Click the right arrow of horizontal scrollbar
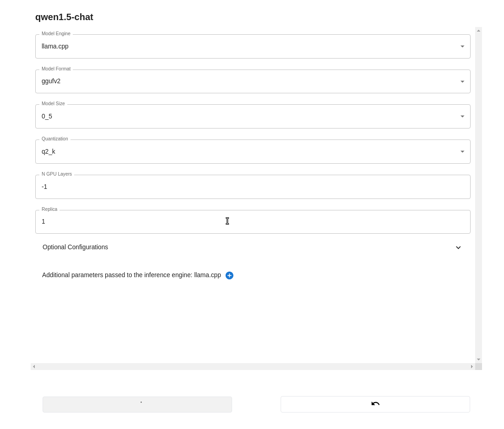This screenshot has width=504, height=429. [x=472, y=366]
